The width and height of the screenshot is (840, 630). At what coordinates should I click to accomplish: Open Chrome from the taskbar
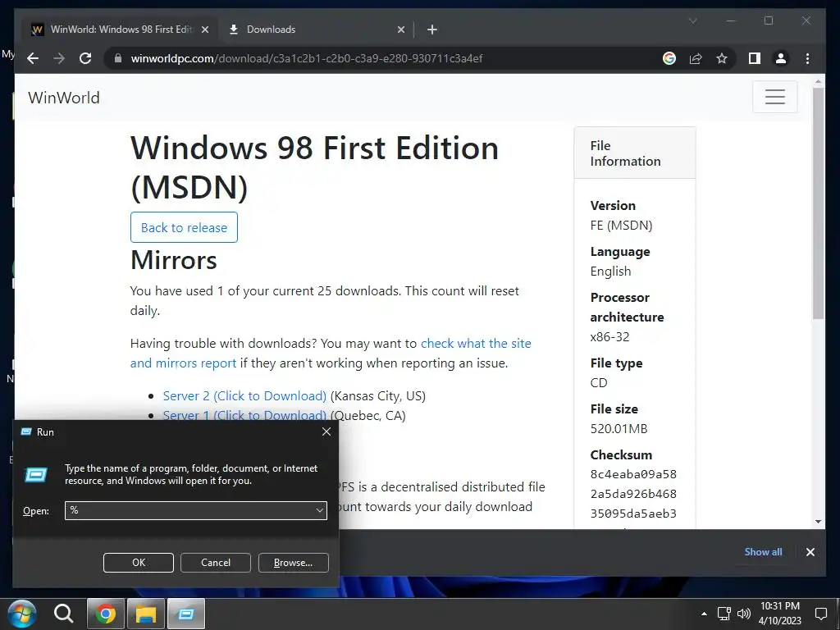click(x=106, y=614)
